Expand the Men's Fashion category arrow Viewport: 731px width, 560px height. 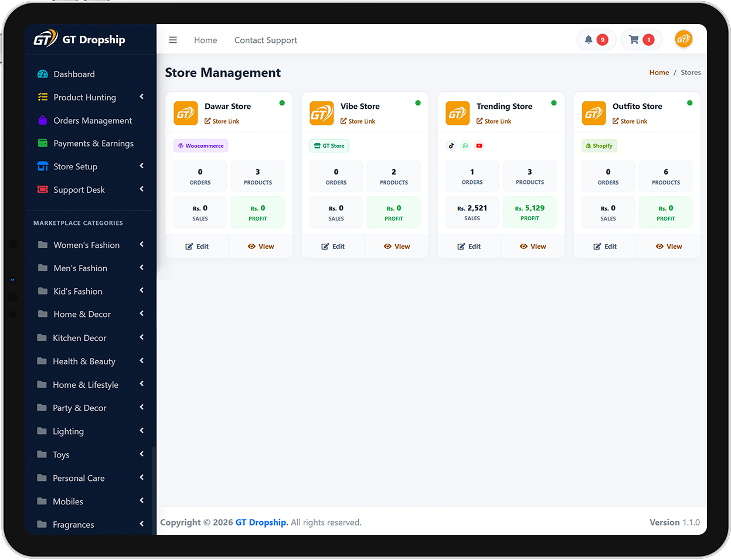(142, 268)
